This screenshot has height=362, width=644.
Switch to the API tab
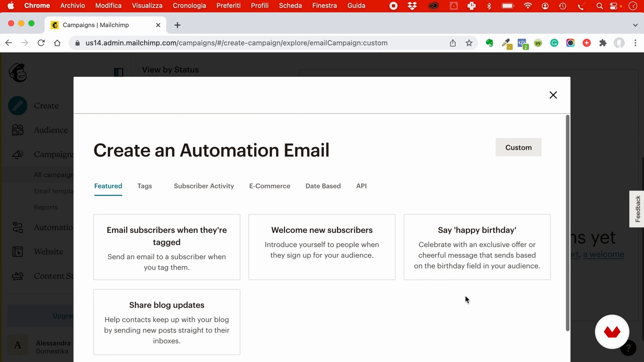click(361, 186)
